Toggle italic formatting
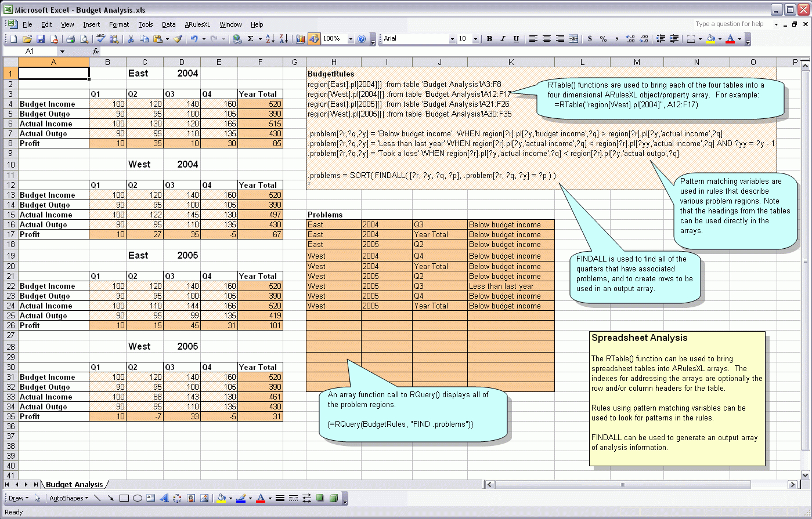This screenshot has width=812, height=519. tap(503, 39)
